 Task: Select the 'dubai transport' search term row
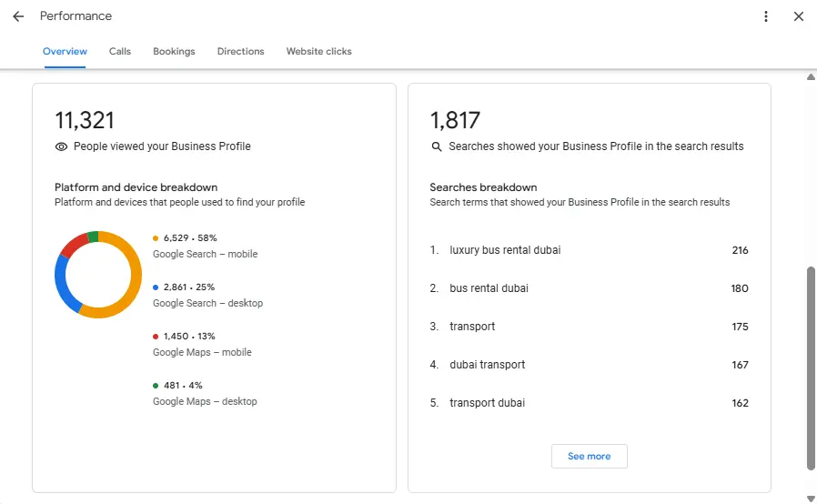pyautogui.click(x=487, y=365)
